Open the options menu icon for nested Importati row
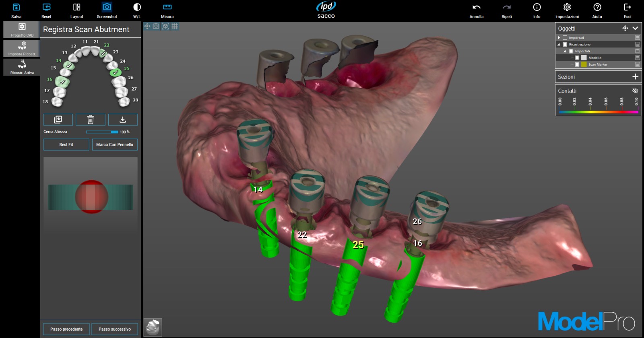The width and height of the screenshot is (644, 338). (638, 51)
